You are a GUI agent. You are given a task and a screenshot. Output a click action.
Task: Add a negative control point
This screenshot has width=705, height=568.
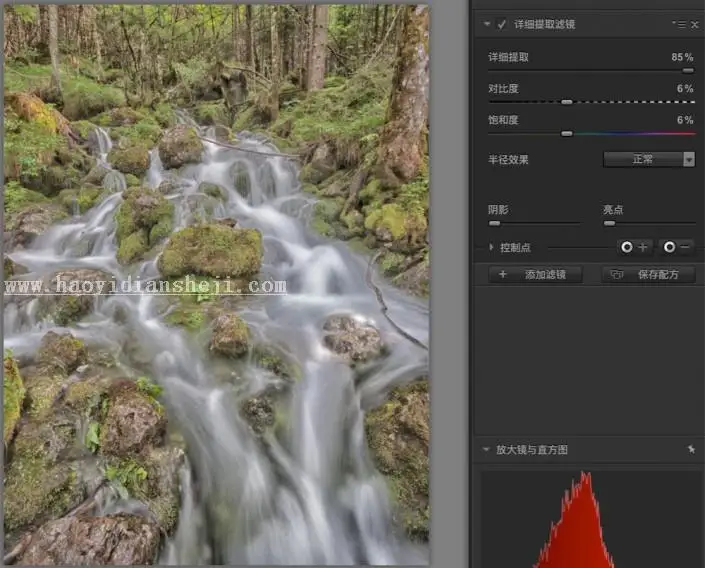point(676,247)
